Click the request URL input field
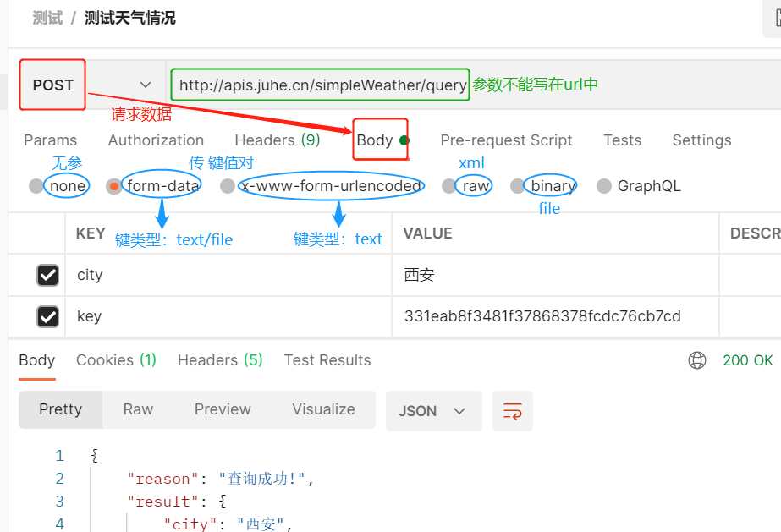Image resolution: width=781 pixels, height=532 pixels. (320, 85)
